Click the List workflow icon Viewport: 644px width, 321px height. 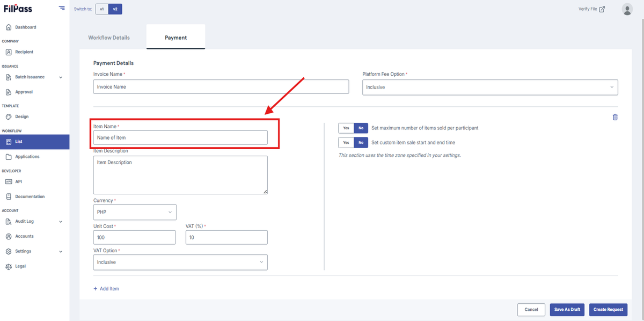click(x=9, y=142)
